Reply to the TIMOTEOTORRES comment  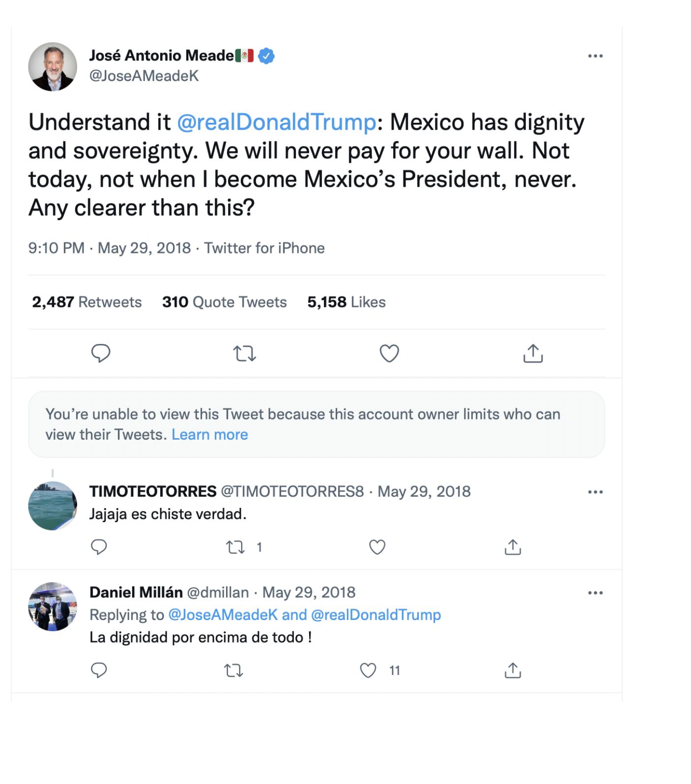[x=99, y=547]
